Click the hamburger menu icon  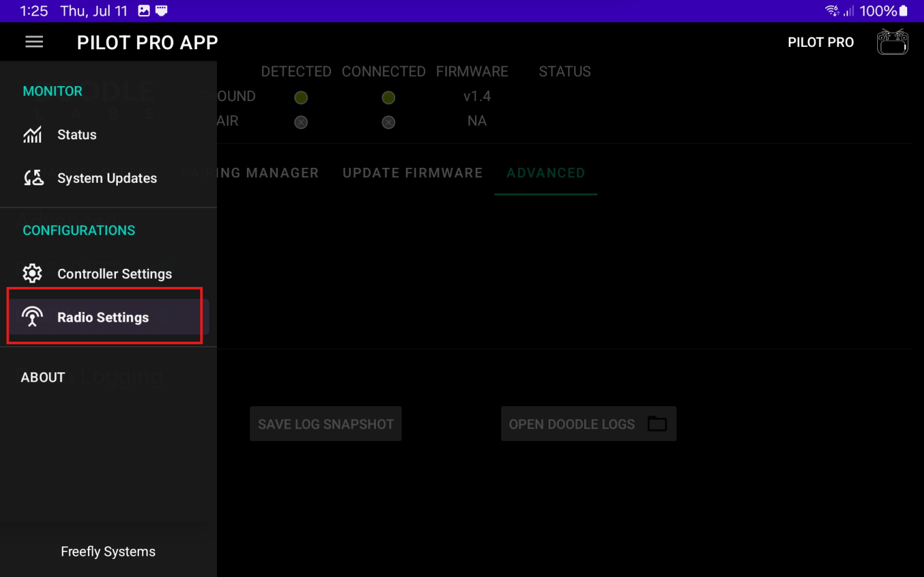click(x=34, y=42)
